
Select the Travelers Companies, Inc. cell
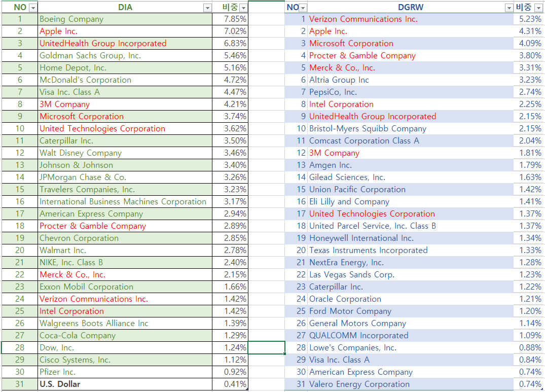point(125,189)
